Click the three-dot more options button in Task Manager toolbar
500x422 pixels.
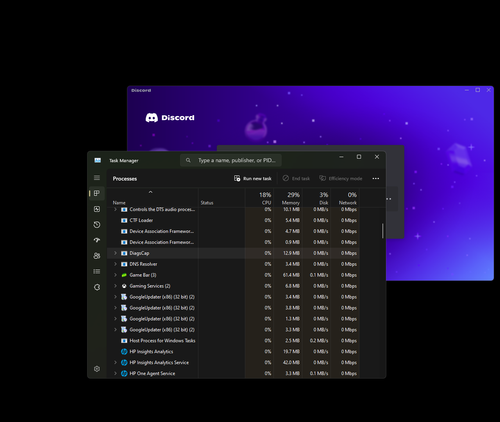pyautogui.click(x=376, y=179)
